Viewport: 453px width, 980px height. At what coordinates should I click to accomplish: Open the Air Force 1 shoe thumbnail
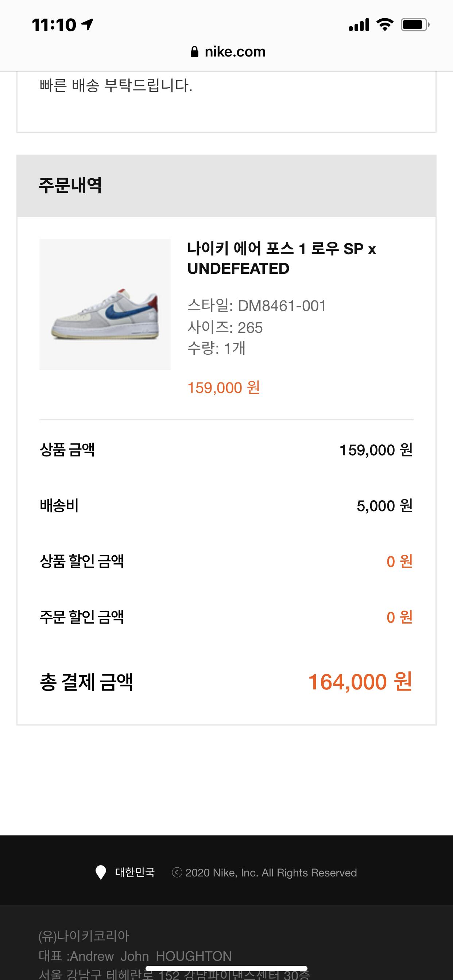[105, 304]
